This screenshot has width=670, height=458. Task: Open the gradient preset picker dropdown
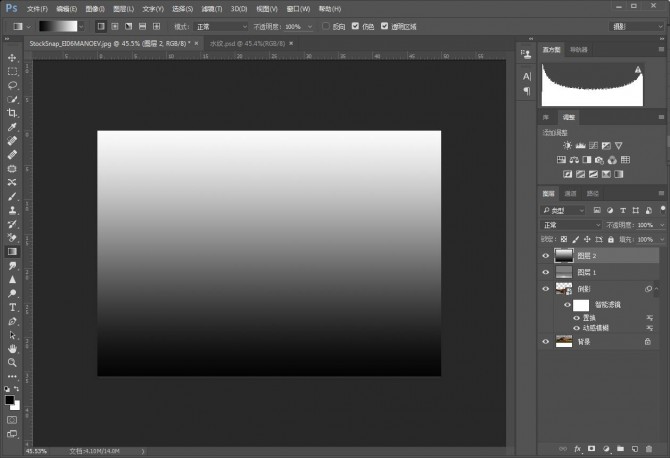pyautogui.click(x=83, y=26)
